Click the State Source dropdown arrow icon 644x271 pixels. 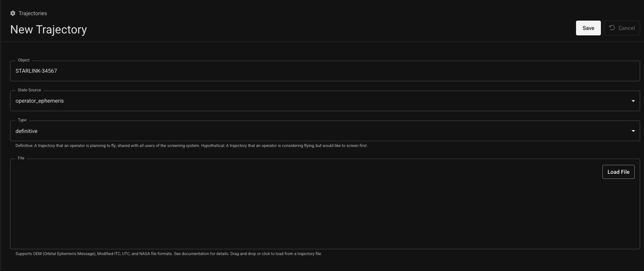pos(633,101)
